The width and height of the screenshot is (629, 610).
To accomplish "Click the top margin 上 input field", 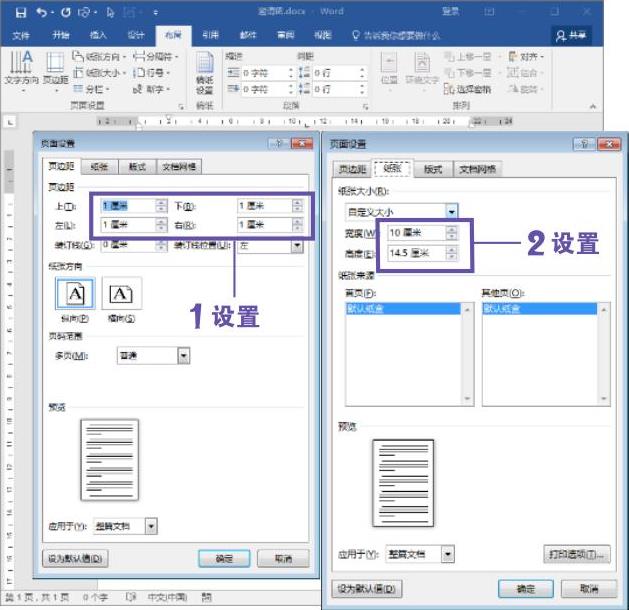I will click(x=128, y=206).
